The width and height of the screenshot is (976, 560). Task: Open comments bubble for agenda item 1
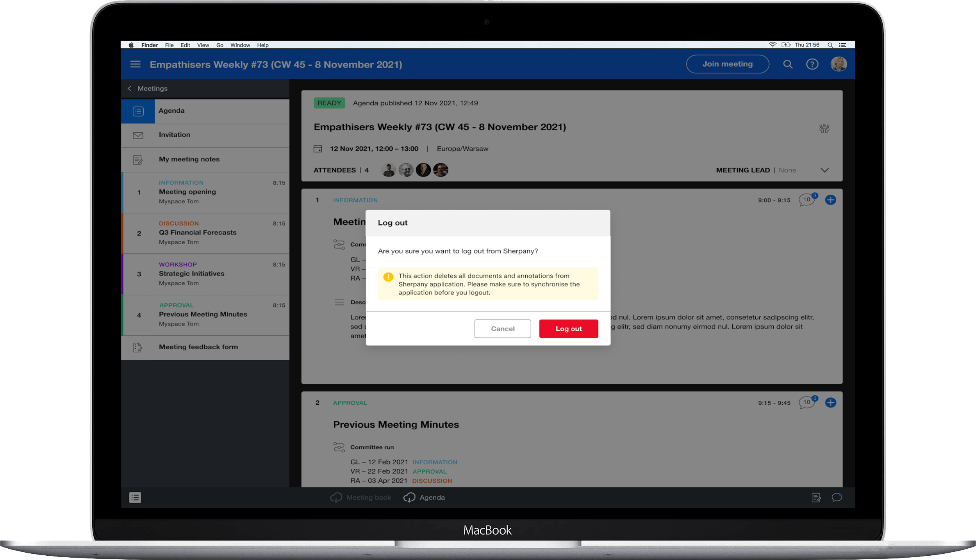point(806,200)
